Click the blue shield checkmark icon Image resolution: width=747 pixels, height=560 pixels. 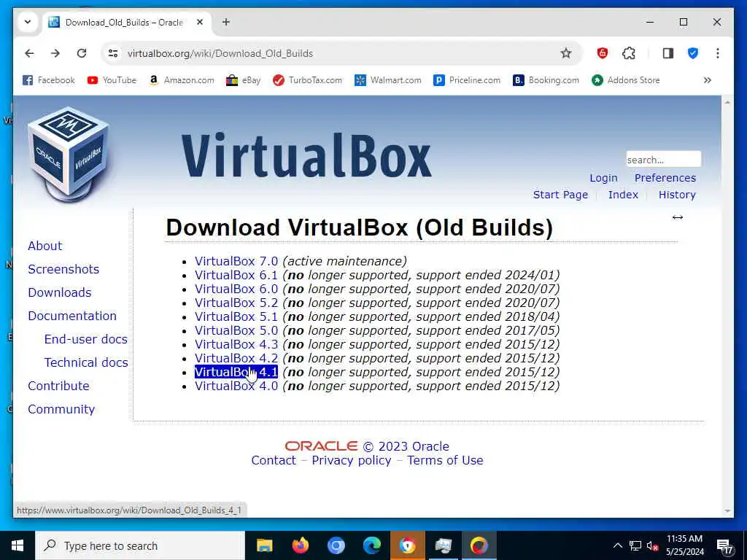point(693,53)
